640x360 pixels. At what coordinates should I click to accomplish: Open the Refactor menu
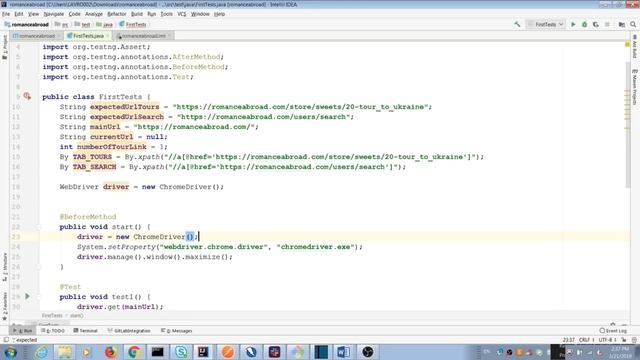pos(117,14)
